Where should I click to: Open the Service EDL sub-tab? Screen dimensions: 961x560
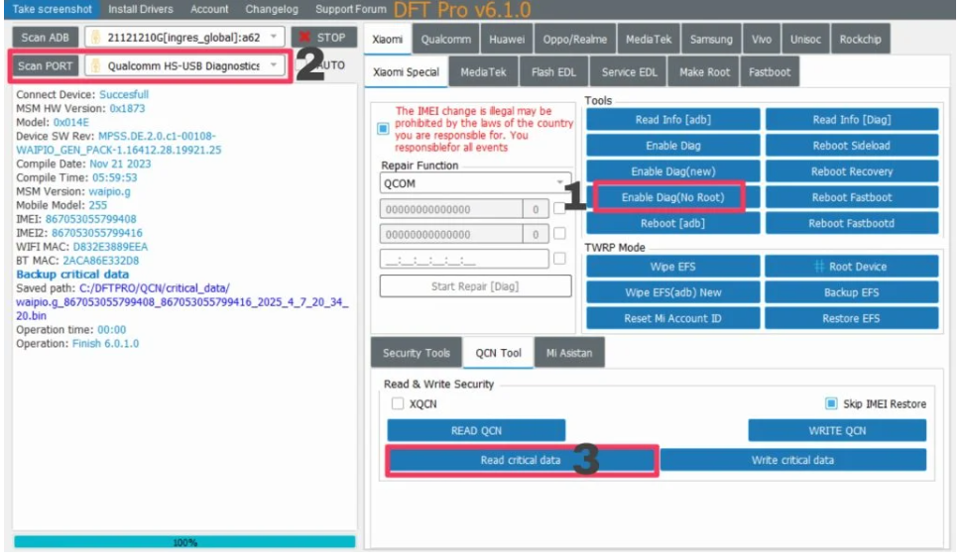(629, 72)
